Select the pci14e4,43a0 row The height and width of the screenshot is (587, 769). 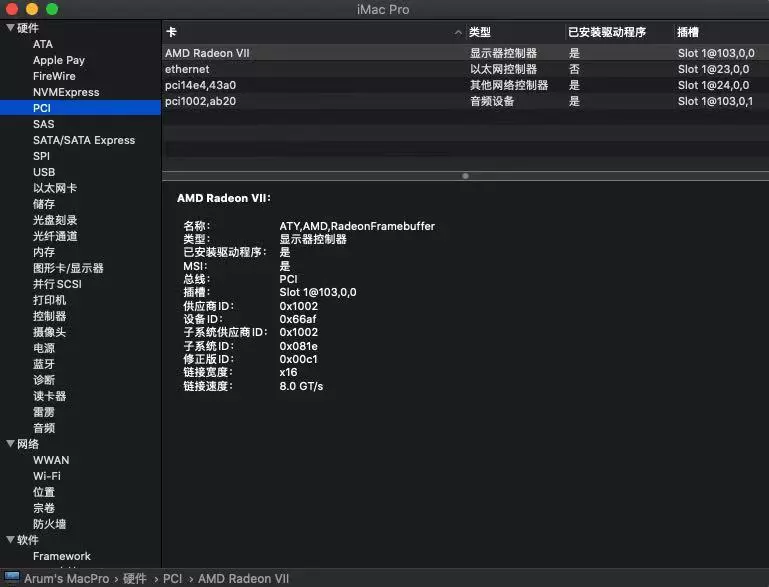465,85
